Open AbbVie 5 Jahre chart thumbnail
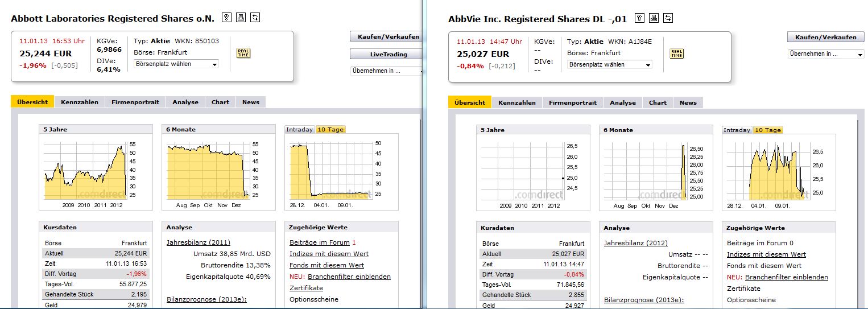 [533, 174]
